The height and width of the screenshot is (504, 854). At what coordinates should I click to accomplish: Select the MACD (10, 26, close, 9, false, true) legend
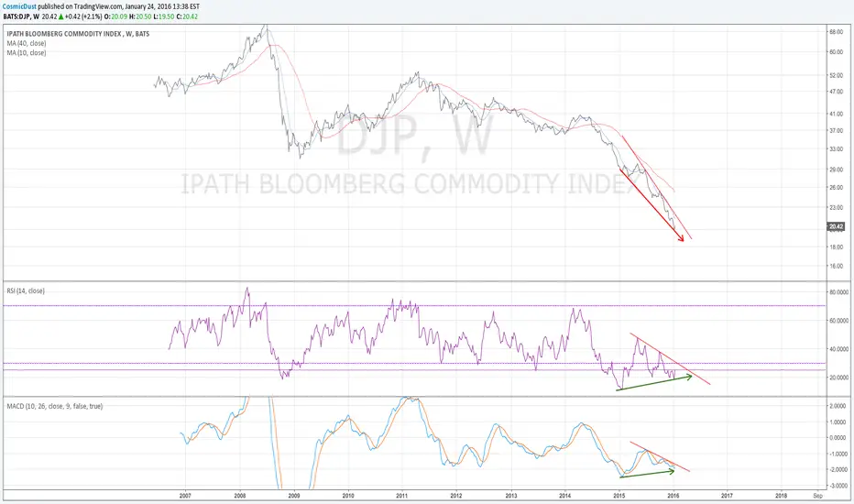click(54, 406)
